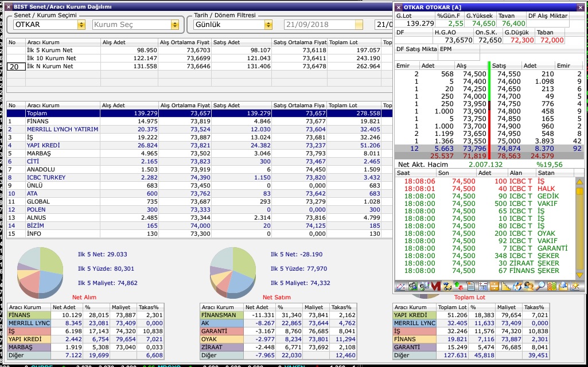
Task: Click the trades list scrollbar thumb
Action: point(579,191)
